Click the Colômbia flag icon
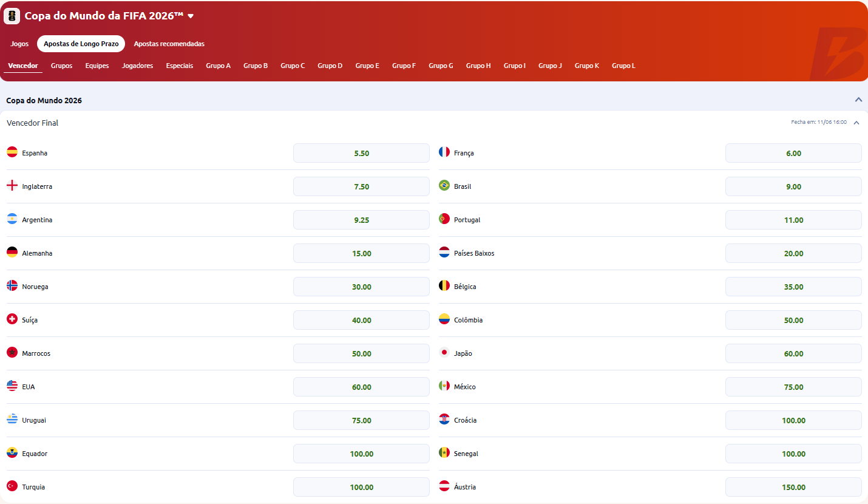 click(444, 319)
